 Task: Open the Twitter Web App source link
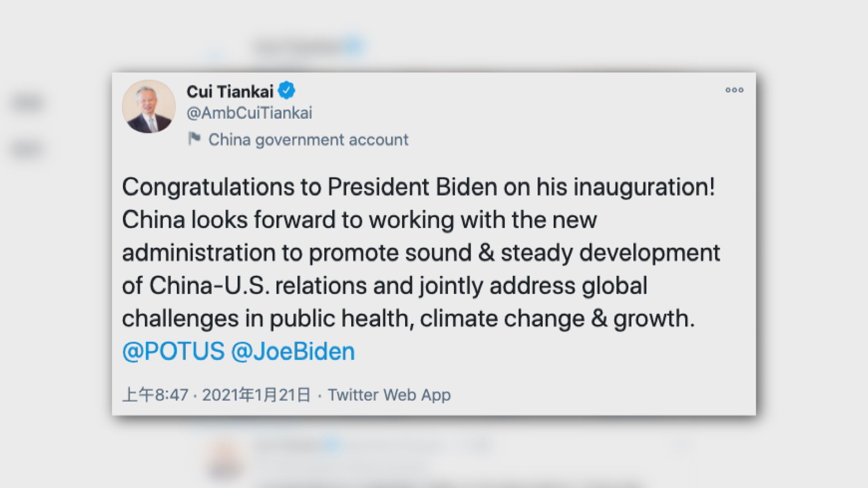(x=389, y=395)
